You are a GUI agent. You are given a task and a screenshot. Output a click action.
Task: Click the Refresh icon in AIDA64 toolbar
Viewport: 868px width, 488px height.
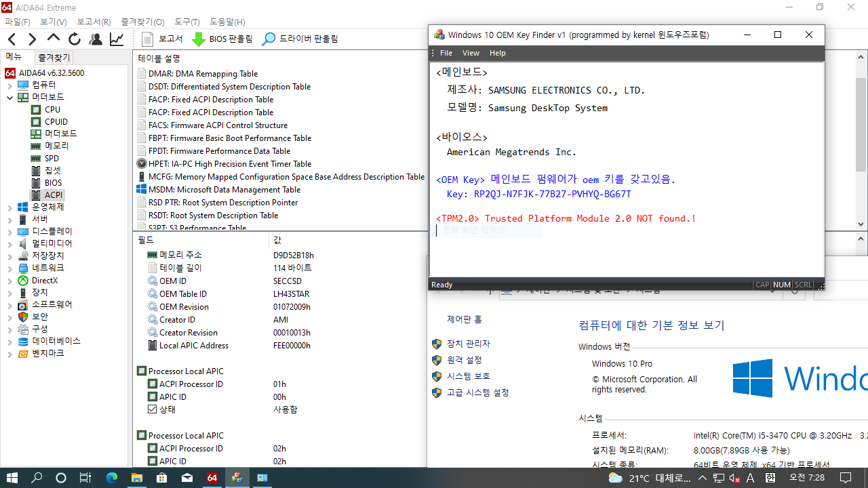(x=75, y=39)
